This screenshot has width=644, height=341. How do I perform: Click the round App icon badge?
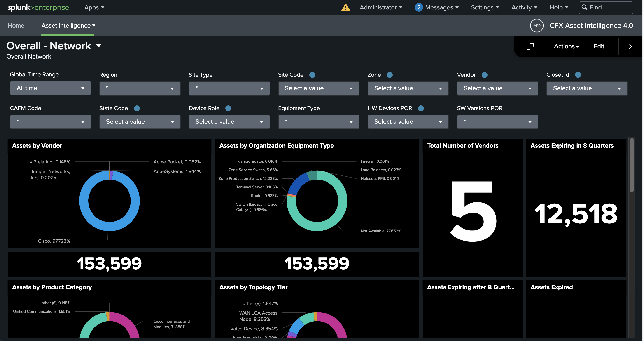coord(537,25)
